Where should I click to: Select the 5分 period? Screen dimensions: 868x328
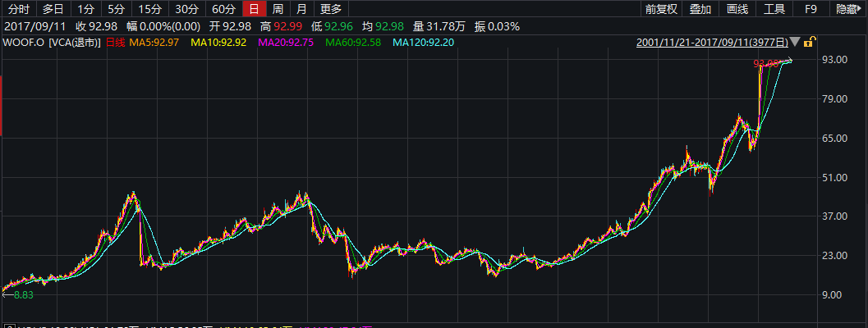(117, 10)
